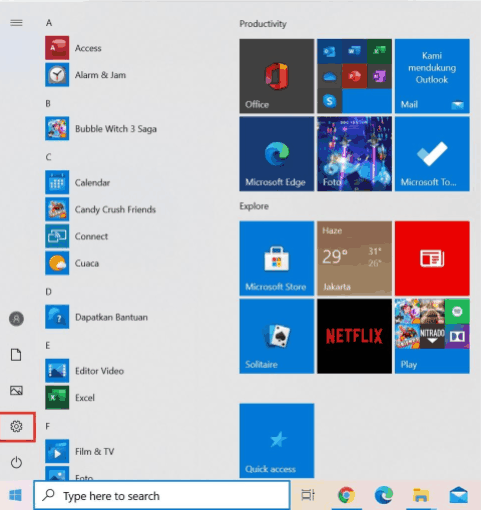Screen dimensions: 482x512
Task: Open Skype in the Office folder tile
Action: 329,101
